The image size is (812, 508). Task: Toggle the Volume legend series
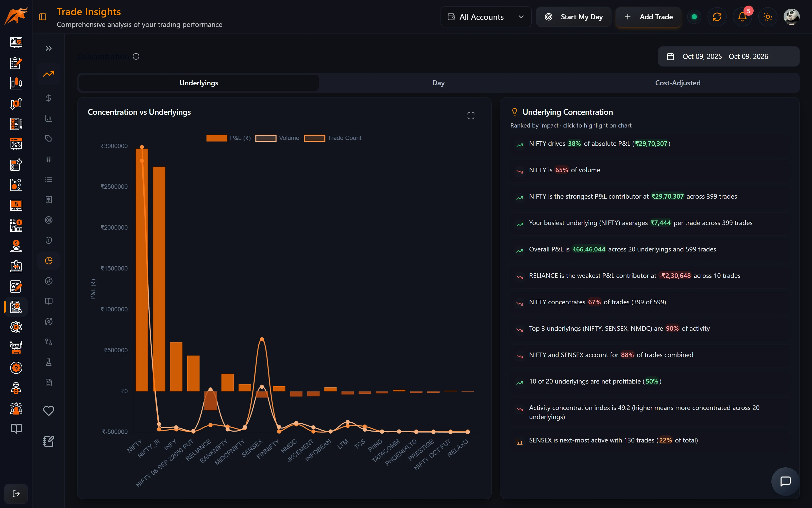click(277, 138)
